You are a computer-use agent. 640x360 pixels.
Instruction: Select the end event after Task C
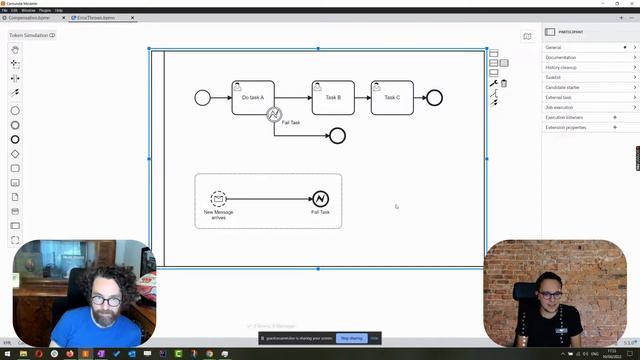[x=434, y=98]
